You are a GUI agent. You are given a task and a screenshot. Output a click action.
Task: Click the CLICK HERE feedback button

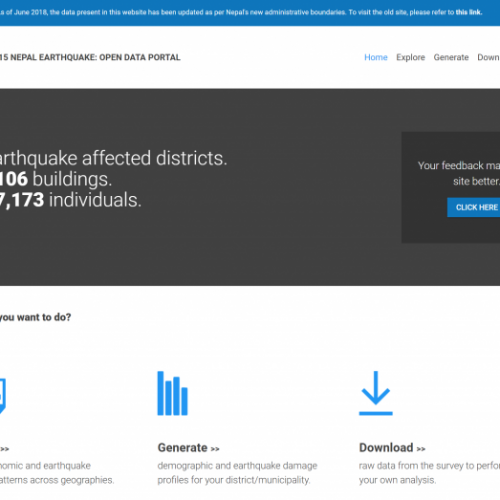[474, 207]
